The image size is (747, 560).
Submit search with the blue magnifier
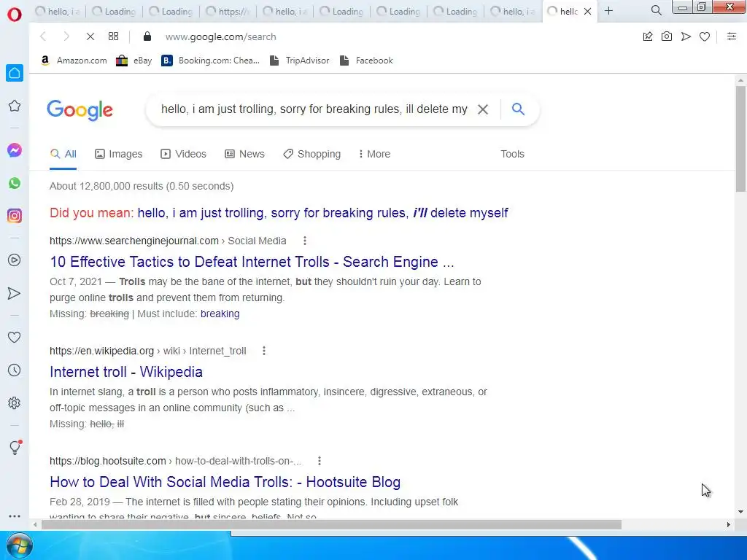point(519,109)
